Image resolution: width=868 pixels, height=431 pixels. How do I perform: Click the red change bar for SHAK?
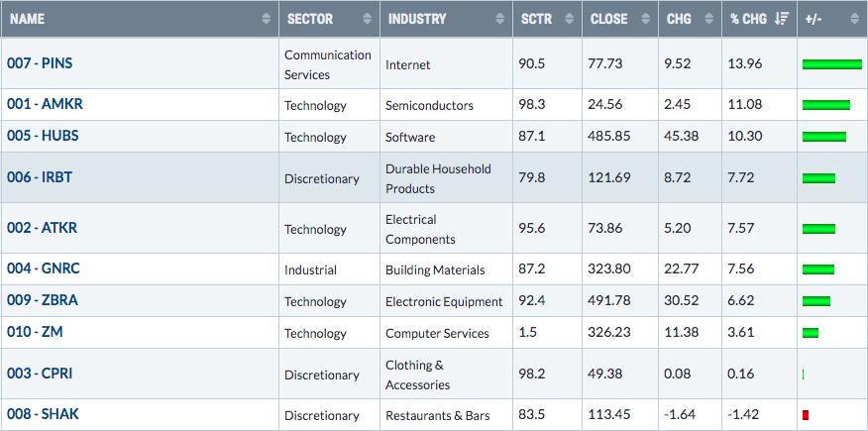click(806, 414)
